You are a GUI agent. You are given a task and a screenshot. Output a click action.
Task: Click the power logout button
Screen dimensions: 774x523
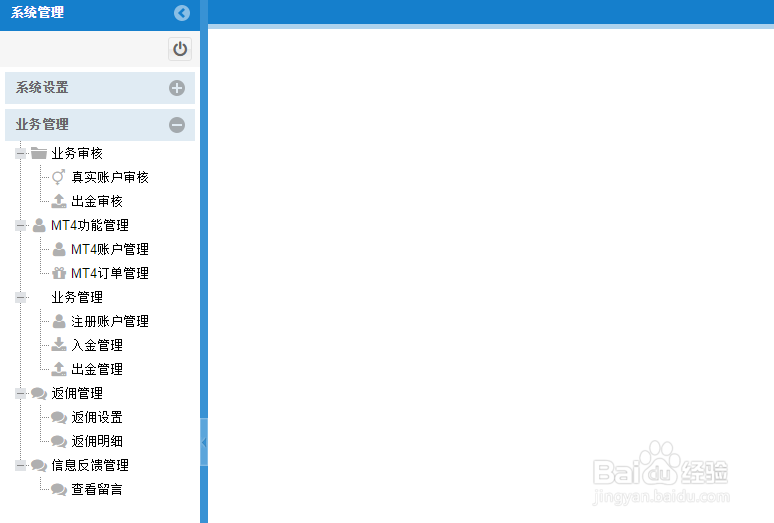[180, 49]
